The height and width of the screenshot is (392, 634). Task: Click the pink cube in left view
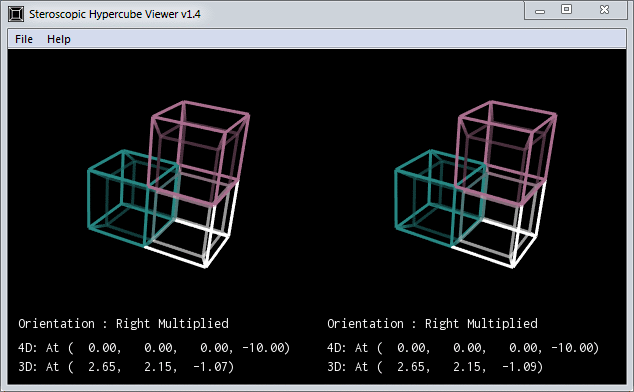click(200, 153)
